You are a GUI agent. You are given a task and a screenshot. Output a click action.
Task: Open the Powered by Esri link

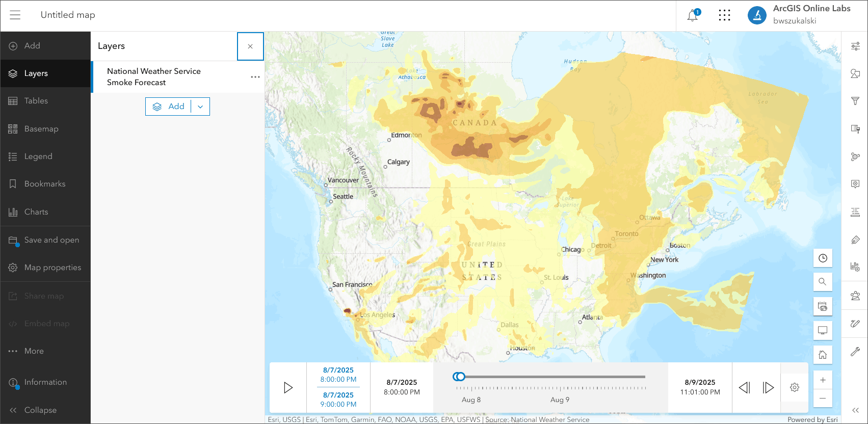[x=812, y=419]
